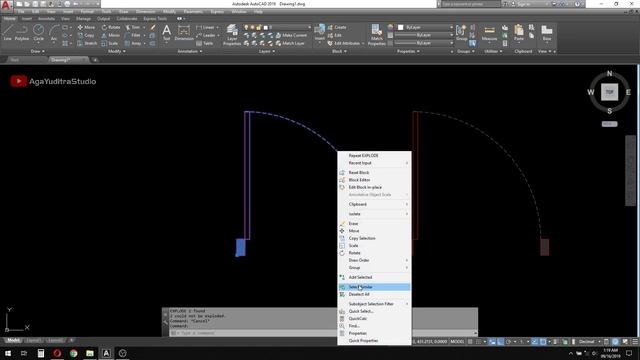
Task: Click the Match Properties tool
Action: coord(376,34)
